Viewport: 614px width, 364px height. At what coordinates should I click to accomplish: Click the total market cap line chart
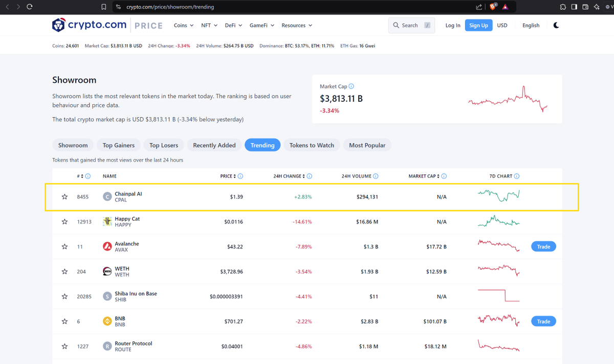coord(508,99)
